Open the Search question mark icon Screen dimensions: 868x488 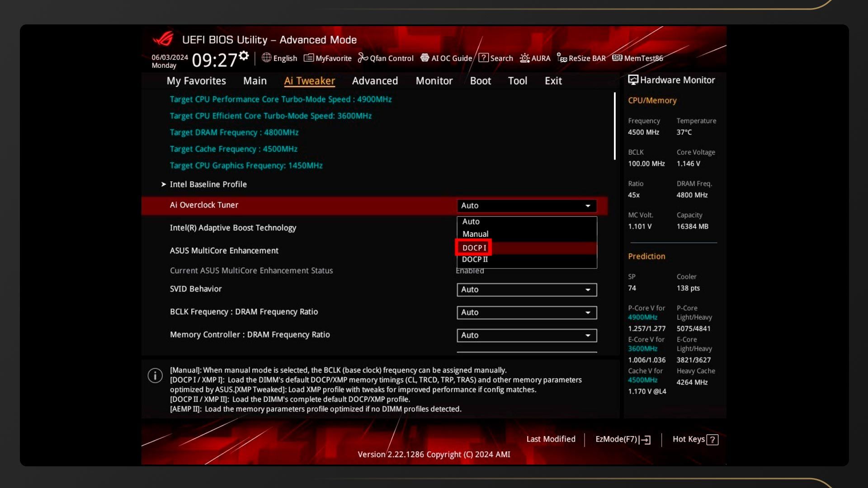pyautogui.click(x=483, y=58)
